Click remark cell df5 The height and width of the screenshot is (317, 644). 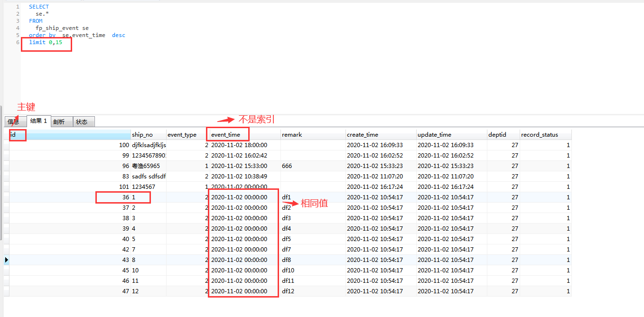(x=313, y=239)
